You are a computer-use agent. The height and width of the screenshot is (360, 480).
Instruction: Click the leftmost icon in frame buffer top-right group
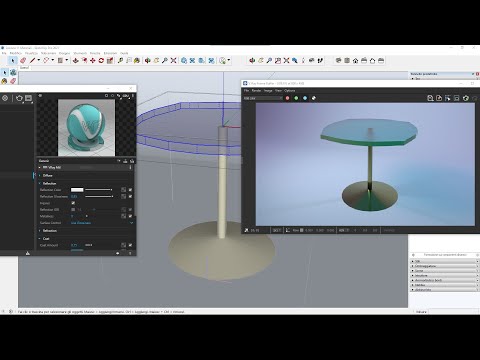[430, 98]
